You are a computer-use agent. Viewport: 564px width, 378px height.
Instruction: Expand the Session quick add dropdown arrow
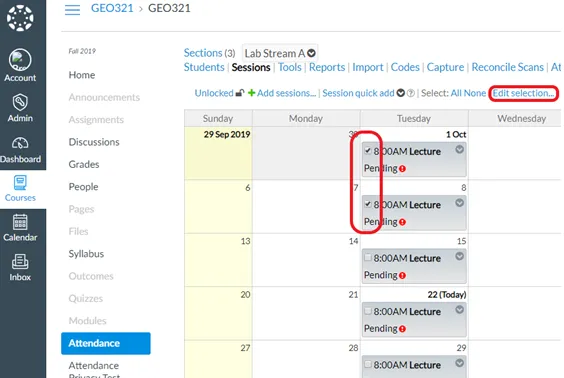[x=401, y=93]
